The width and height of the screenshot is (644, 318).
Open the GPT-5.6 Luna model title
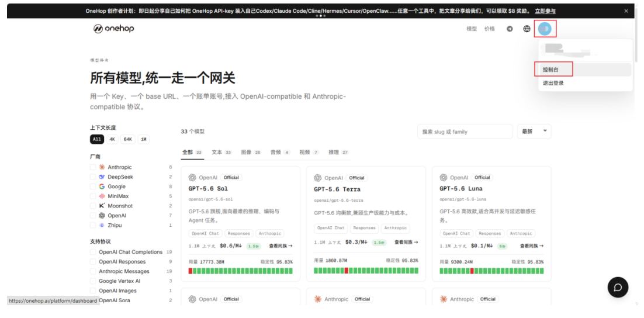point(461,189)
